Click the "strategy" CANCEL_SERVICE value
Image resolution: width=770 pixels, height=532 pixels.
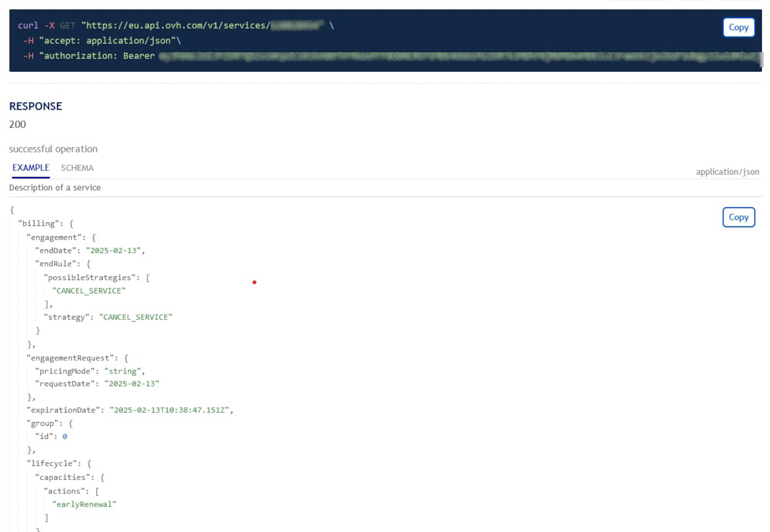click(x=135, y=317)
